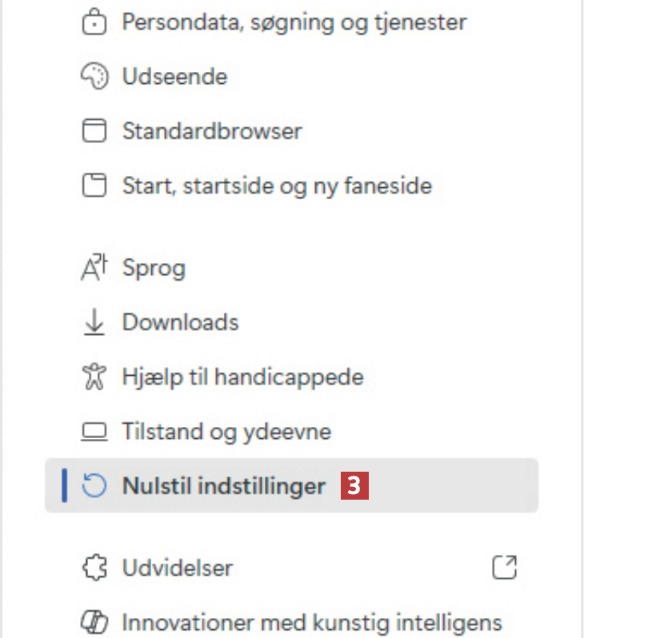The image size is (672, 638).
Task: Click the language icon next to Sprog
Action: 94,269
